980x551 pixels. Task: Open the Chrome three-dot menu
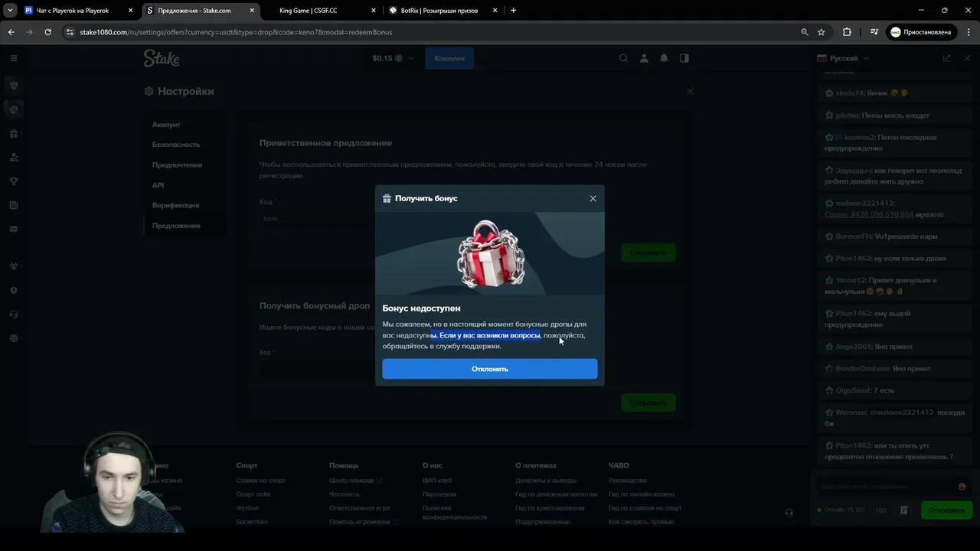pos(968,32)
